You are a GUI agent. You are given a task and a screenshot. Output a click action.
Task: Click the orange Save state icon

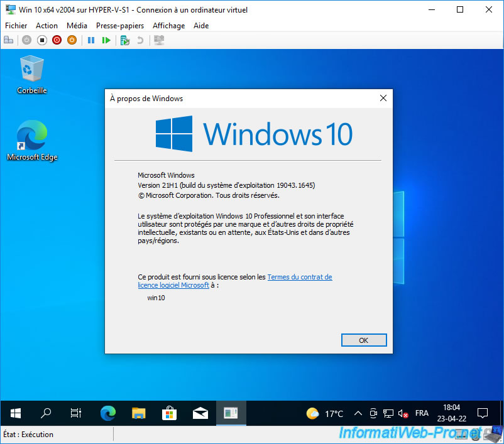point(72,40)
